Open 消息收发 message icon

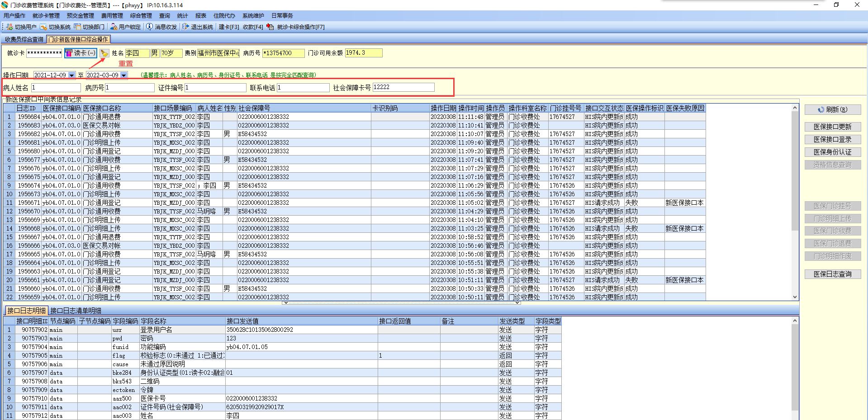click(x=150, y=27)
